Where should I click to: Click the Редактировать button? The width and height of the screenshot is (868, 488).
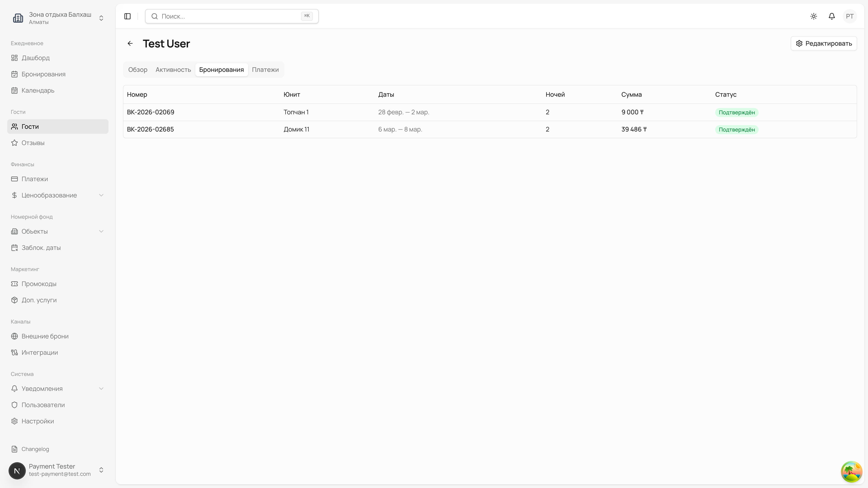click(x=823, y=43)
